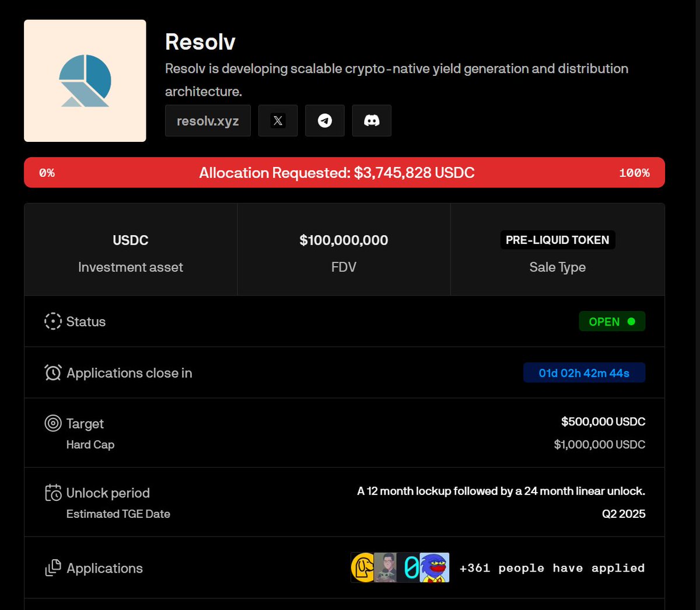Click the green OPEN status badge

(x=612, y=322)
